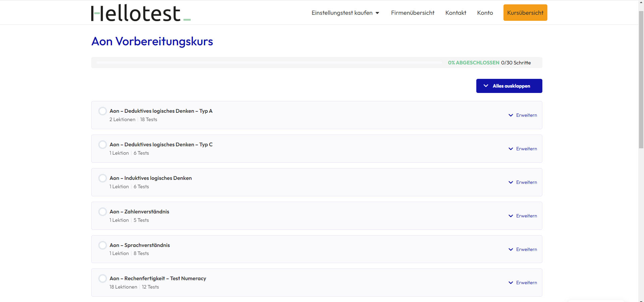Open Firmenübersicht page

tap(413, 13)
